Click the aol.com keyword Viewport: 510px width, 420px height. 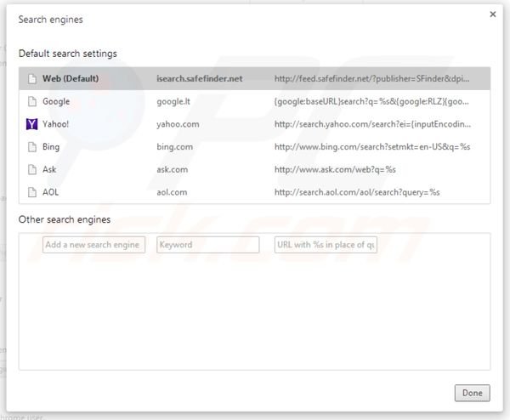(173, 192)
